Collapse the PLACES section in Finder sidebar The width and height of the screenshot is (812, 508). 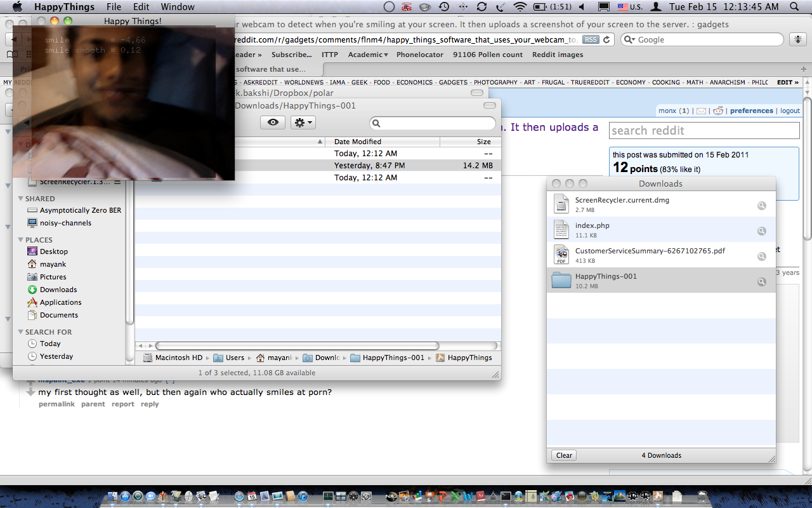click(x=20, y=240)
